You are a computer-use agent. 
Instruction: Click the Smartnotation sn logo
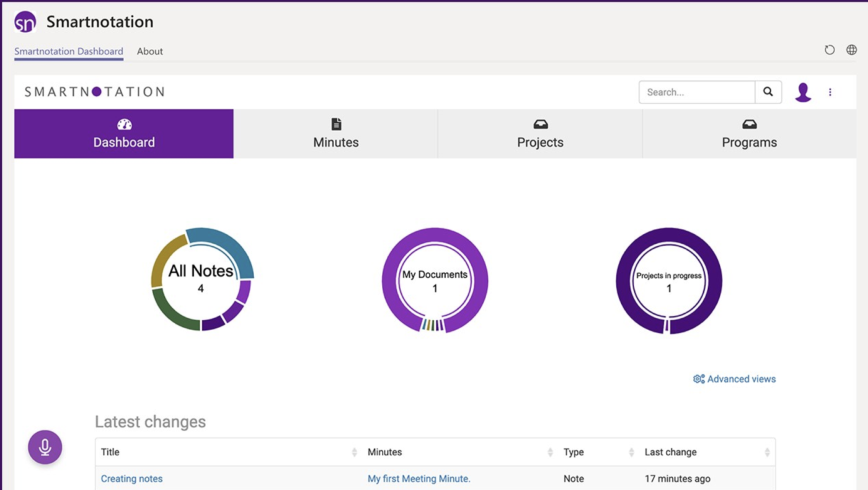[x=25, y=21]
